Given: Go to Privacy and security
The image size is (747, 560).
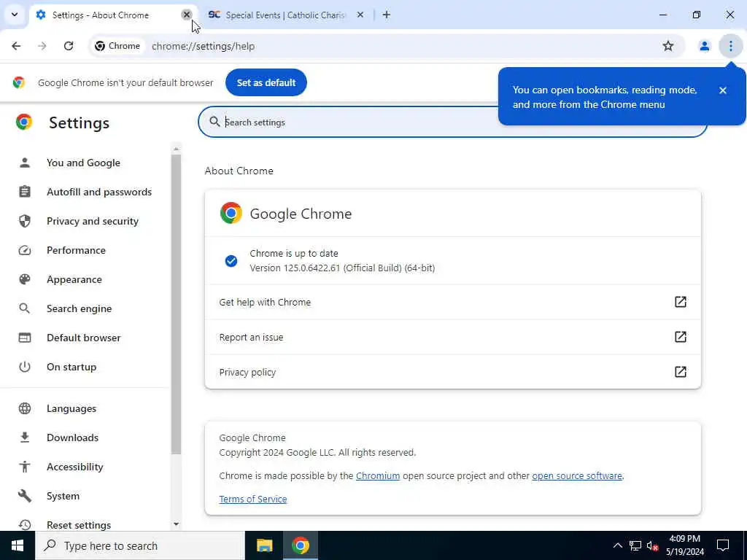Looking at the screenshot, I should coord(93,221).
